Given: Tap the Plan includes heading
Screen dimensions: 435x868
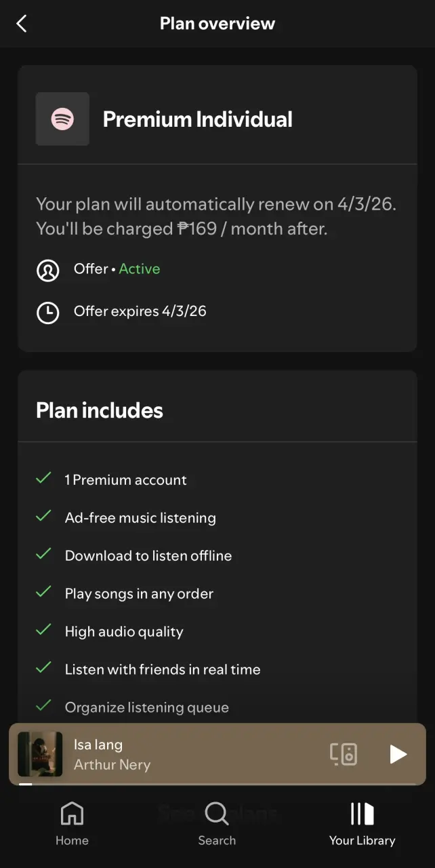Looking at the screenshot, I should (100, 410).
